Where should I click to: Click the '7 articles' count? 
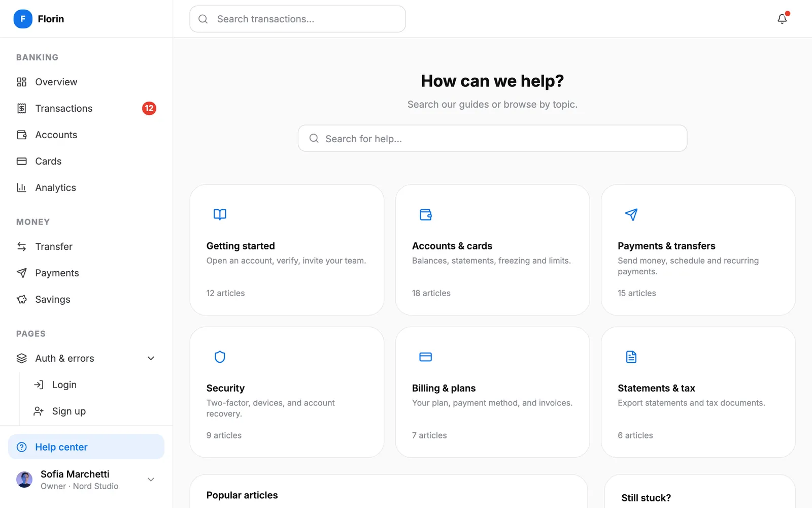[x=429, y=435]
